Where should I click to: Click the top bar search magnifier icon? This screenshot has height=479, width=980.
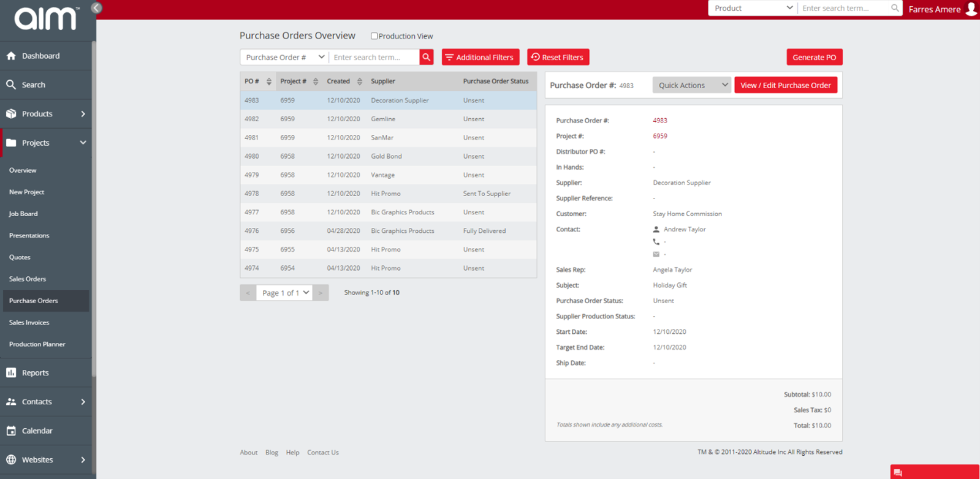pos(895,8)
